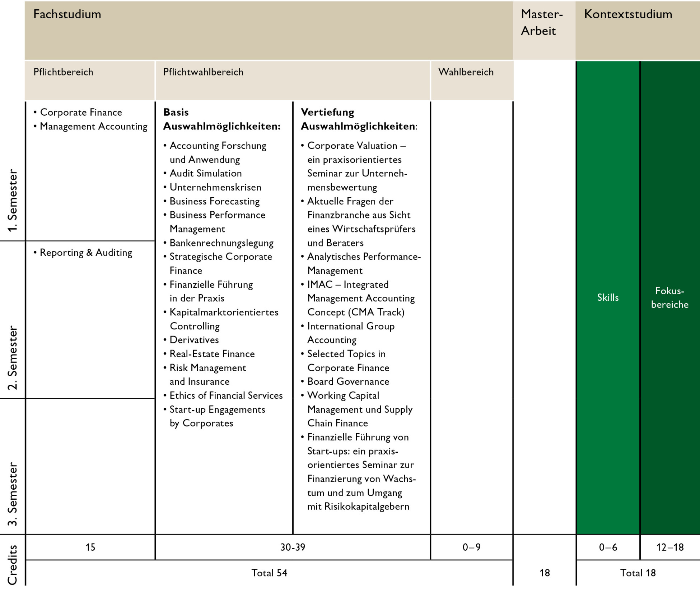This screenshot has height=591, width=700.
Task: Select Reporting & Auditing course
Action: (x=86, y=253)
